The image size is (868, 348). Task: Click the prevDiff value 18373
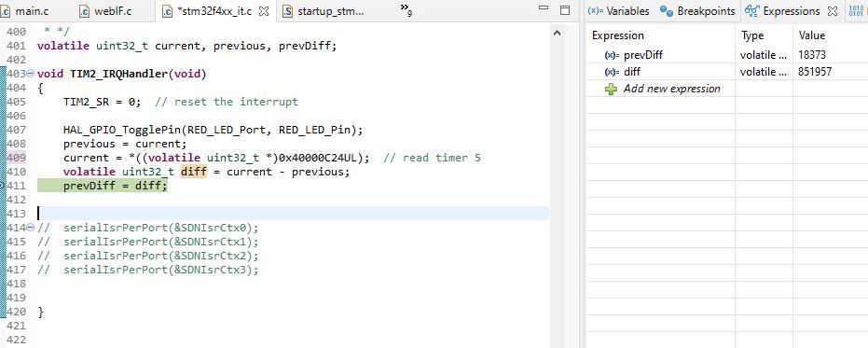tap(812, 55)
